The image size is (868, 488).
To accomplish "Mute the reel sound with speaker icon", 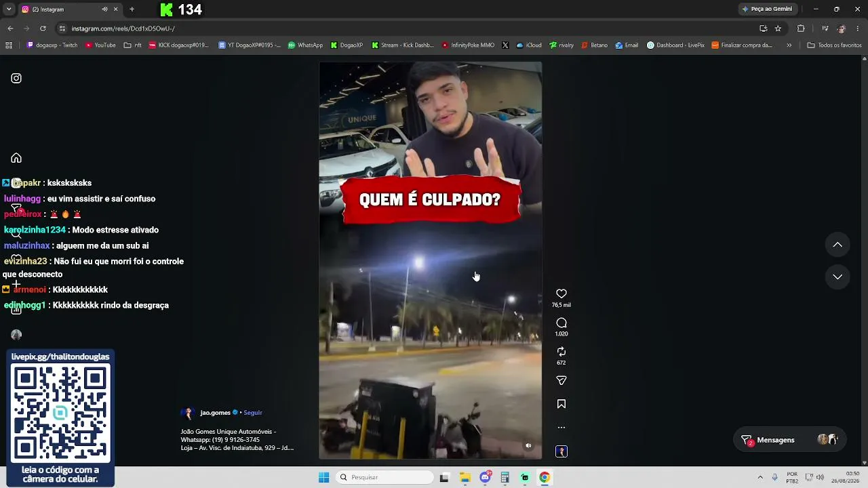I will tap(529, 445).
